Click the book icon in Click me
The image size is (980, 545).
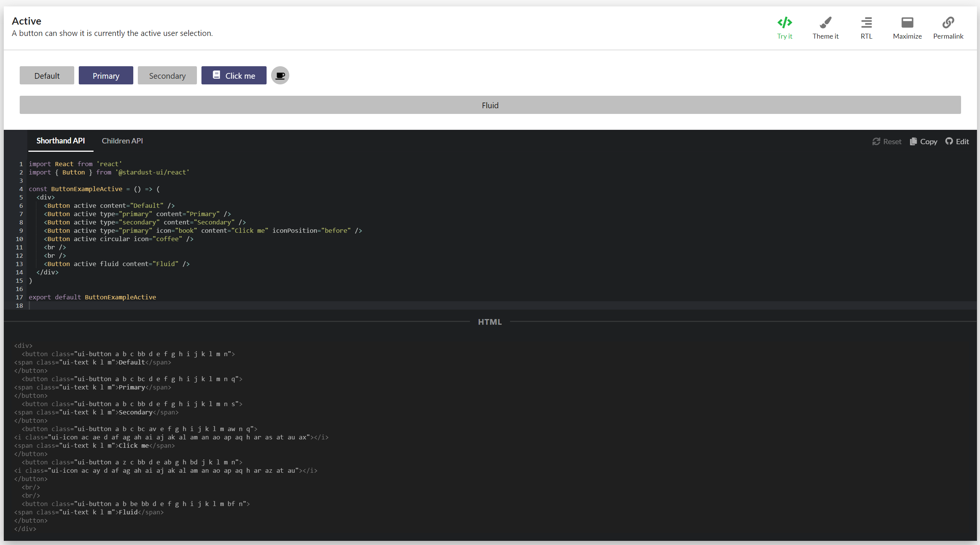point(216,75)
